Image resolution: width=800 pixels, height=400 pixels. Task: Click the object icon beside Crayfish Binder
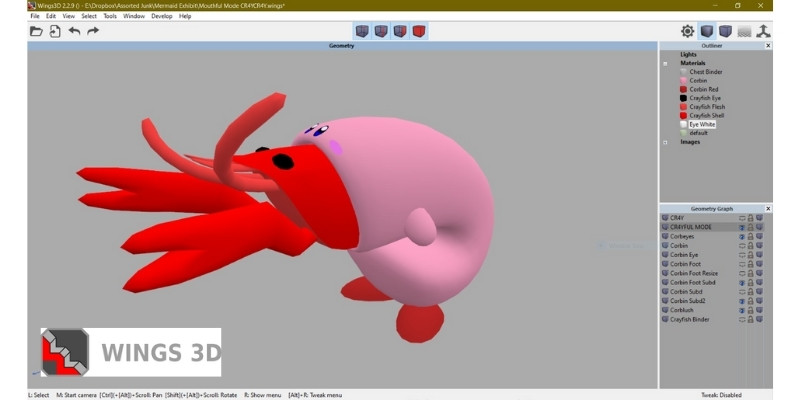click(x=665, y=319)
